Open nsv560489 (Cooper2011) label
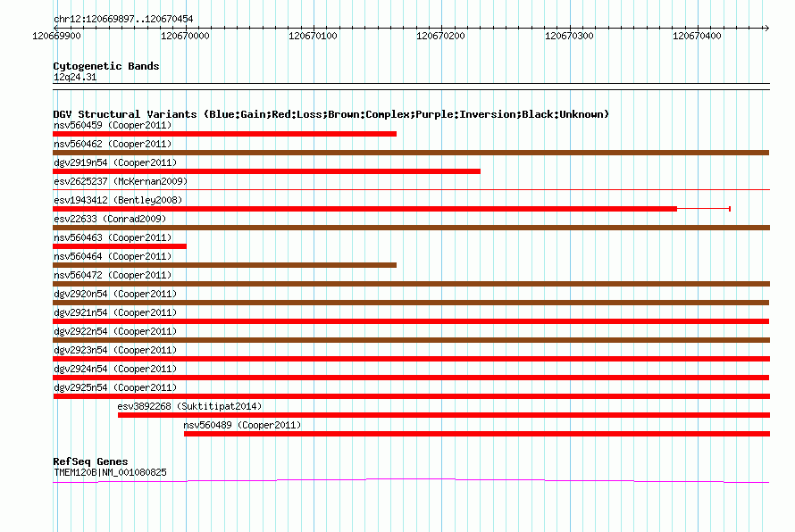The image size is (795, 532). [x=242, y=425]
